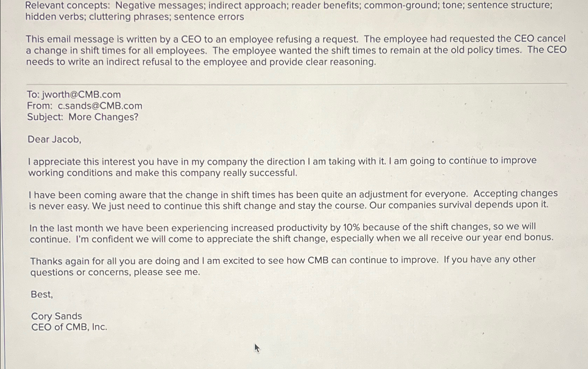
Task: Click the jworth@CMB.com recipient address
Action: click(x=81, y=95)
